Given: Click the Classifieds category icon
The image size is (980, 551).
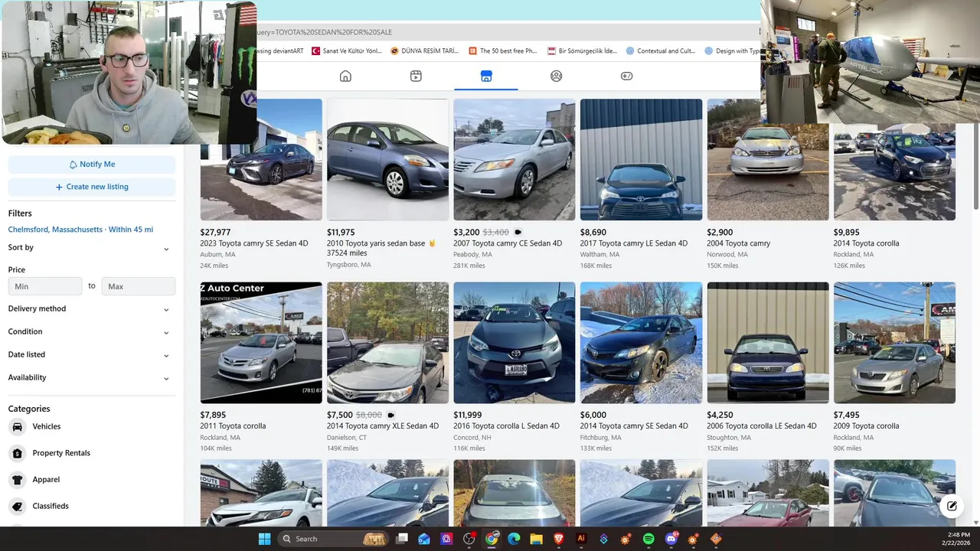Looking at the screenshot, I should coord(17,506).
